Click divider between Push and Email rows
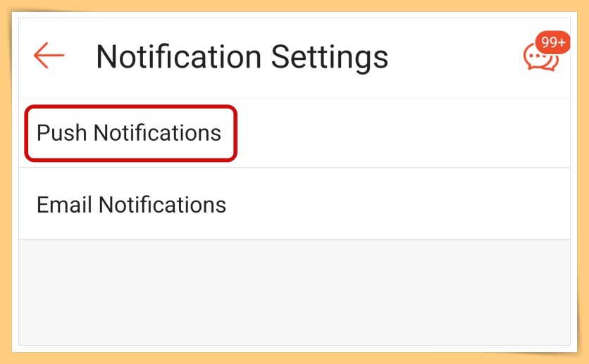589x364 pixels. tap(294, 168)
